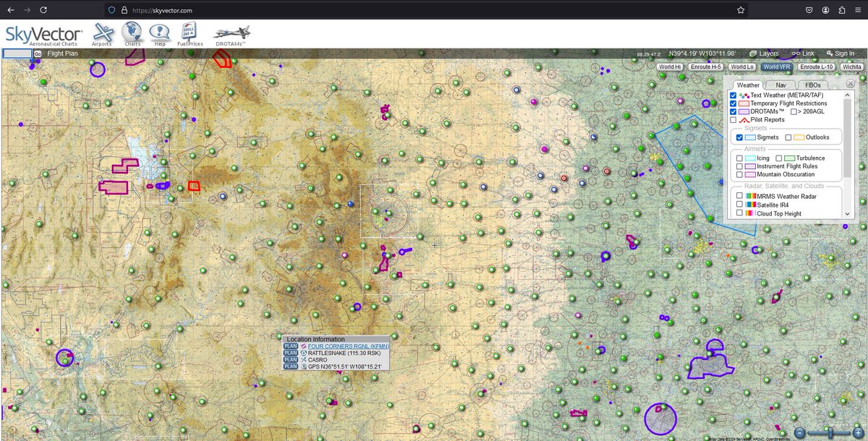Screen dimensions: 868x441
Task: Uncheck Temporary Flight Restrictions checkbox
Action: pos(733,103)
